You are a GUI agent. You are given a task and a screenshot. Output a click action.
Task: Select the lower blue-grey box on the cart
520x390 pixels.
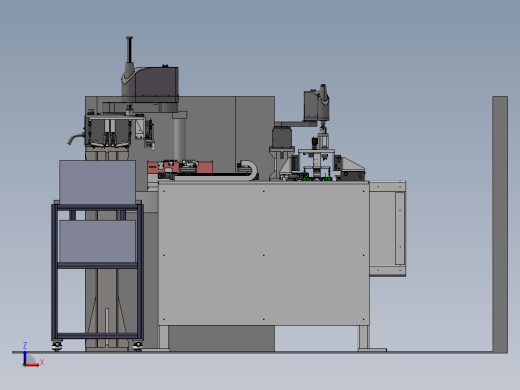pos(97,241)
